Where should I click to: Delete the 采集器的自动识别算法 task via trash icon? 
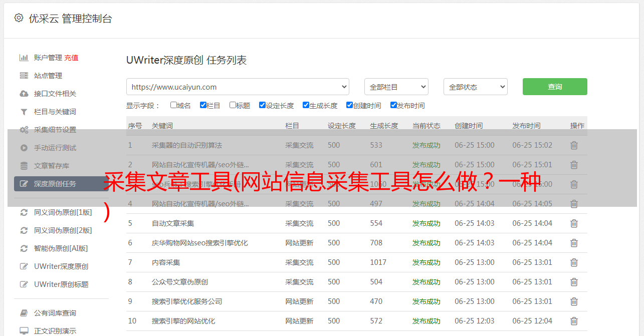[574, 145]
